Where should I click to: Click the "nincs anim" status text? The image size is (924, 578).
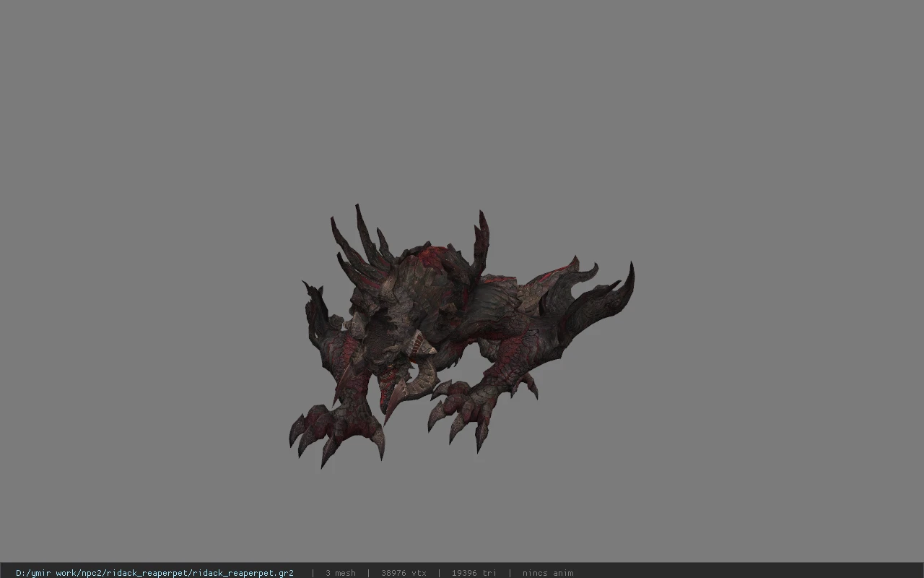[548, 573]
